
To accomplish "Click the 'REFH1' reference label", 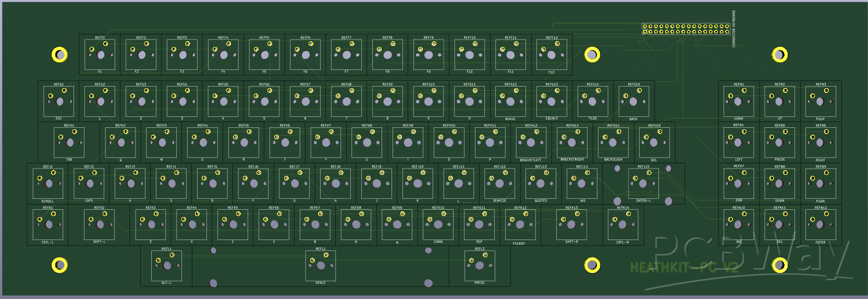I will click(69, 125).
